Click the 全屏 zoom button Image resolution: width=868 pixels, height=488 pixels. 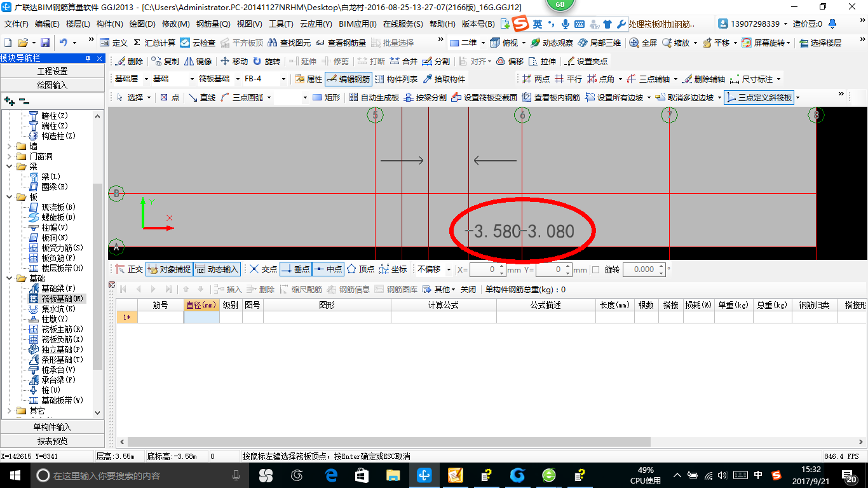pos(644,43)
